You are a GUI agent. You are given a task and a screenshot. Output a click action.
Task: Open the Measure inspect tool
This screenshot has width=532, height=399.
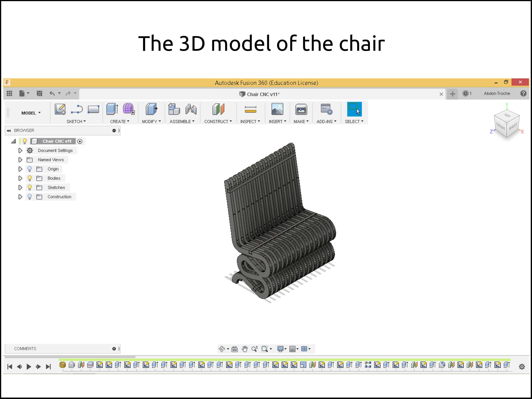point(250,110)
